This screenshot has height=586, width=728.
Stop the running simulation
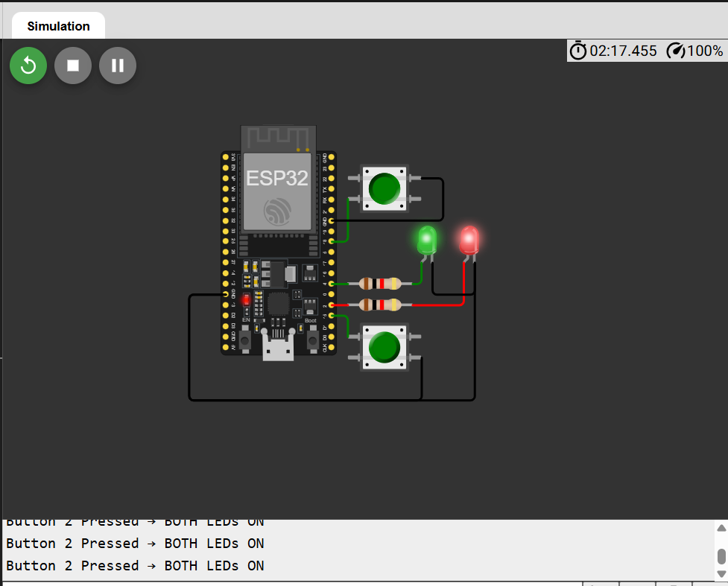[x=73, y=66]
